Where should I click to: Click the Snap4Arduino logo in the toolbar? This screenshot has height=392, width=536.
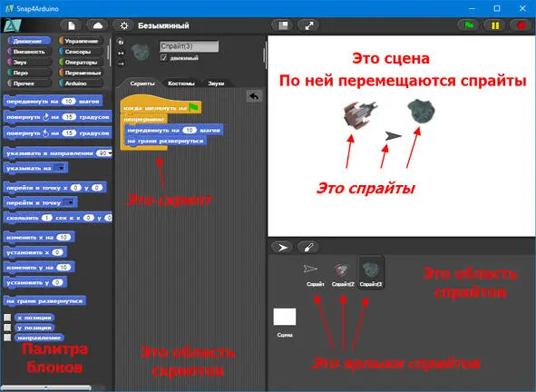(13, 25)
